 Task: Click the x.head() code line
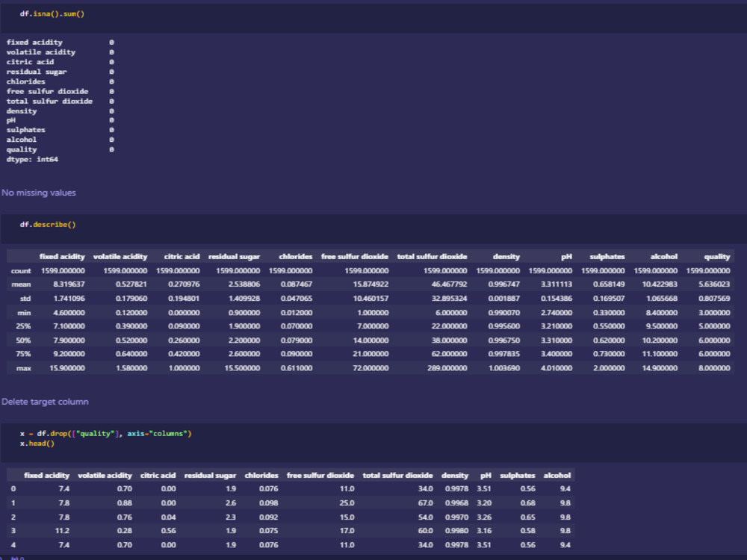pos(37,444)
